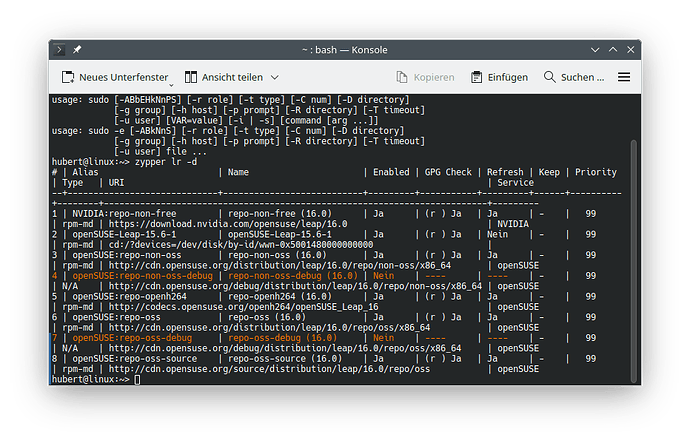Image resolution: width=690 pixels, height=443 pixels.
Task: Click the Konsole app icon in title bar
Action: pos(60,49)
